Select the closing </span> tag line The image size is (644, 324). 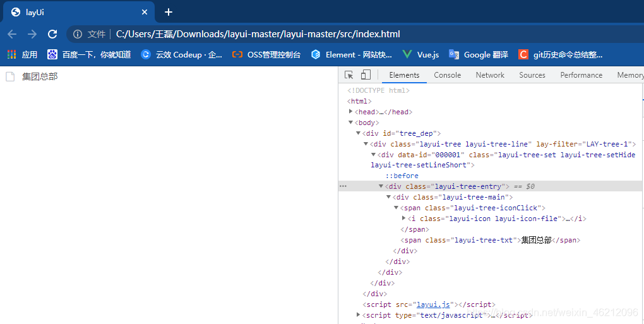click(x=415, y=229)
